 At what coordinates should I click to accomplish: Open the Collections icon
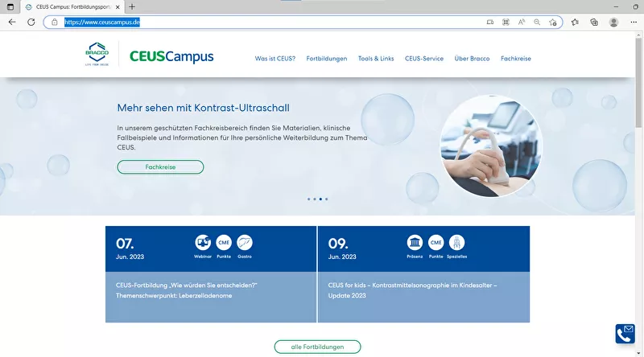pyautogui.click(x=594, y=23)
